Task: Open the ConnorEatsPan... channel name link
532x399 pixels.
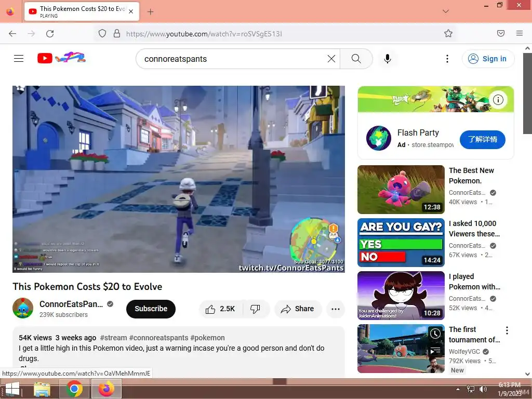Action: pyautogui.click(x=71, y=304)
